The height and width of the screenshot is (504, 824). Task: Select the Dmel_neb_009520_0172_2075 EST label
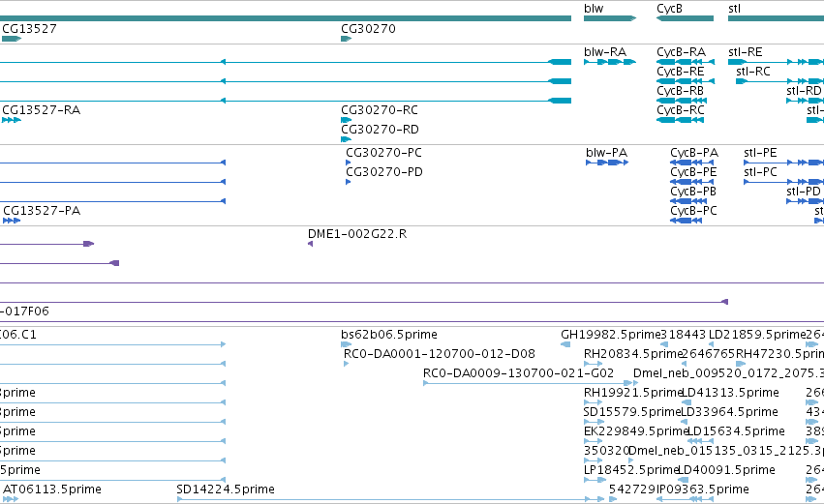tap(728, 373)
